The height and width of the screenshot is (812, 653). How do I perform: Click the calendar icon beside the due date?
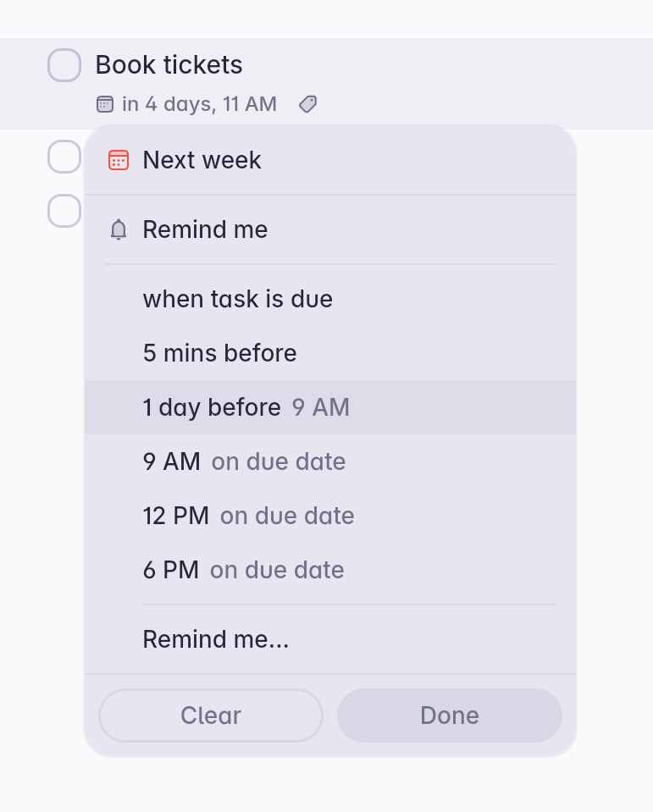106,103
